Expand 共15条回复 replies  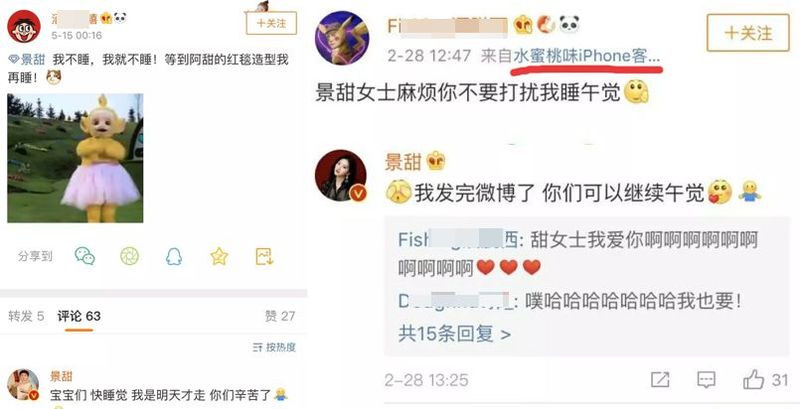[x=454, y=334]
